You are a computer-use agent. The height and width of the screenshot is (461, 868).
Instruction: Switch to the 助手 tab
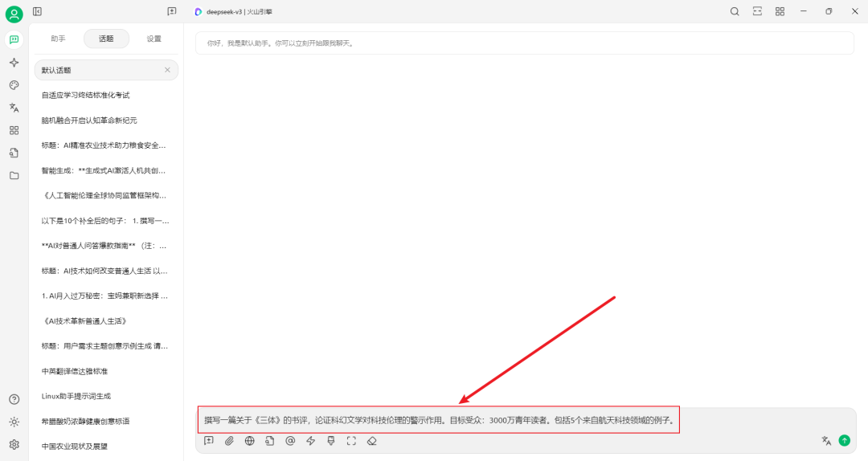click(x=58, y=39)
